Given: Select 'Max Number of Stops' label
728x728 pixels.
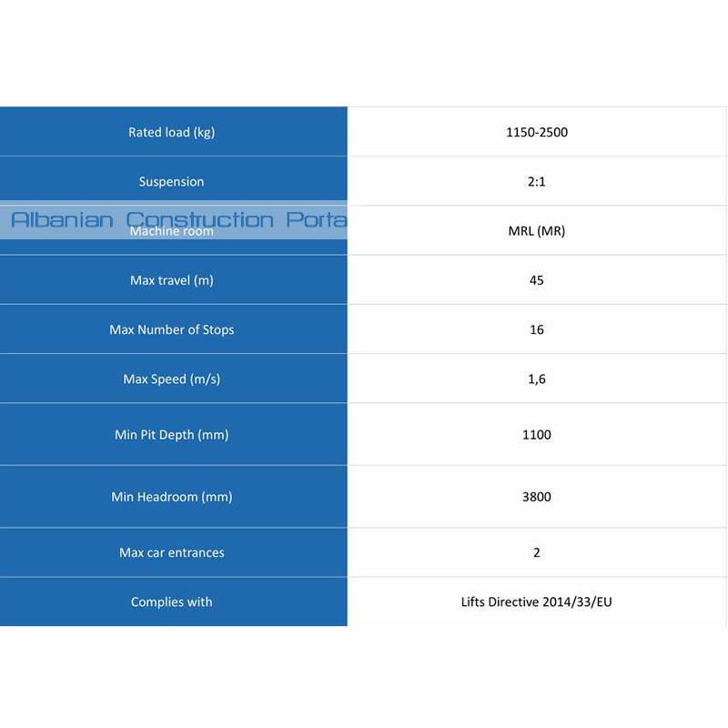Looking at the screenshot, I should (x=172, y=329).
